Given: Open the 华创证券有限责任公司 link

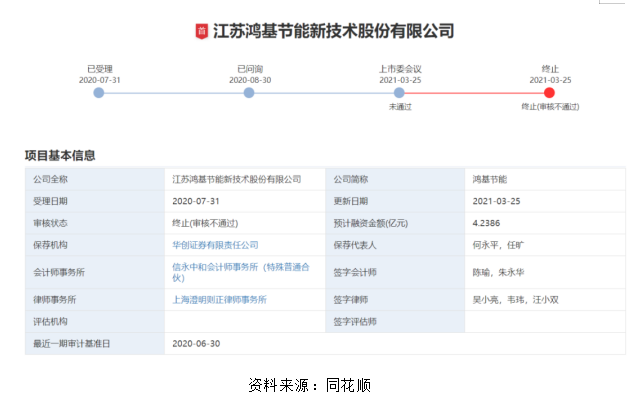Looking at the screenshot, I should [215, 245].
